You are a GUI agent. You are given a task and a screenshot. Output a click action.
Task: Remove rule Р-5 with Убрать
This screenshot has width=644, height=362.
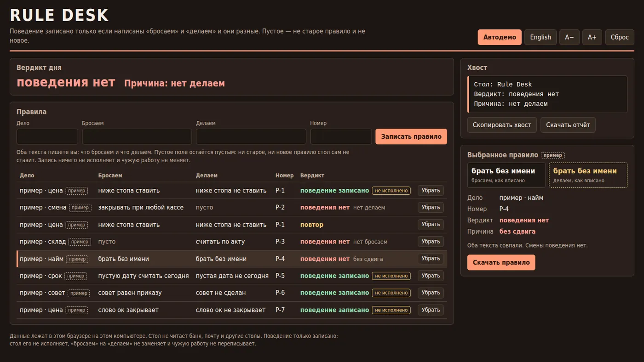(x=431, y=276)
